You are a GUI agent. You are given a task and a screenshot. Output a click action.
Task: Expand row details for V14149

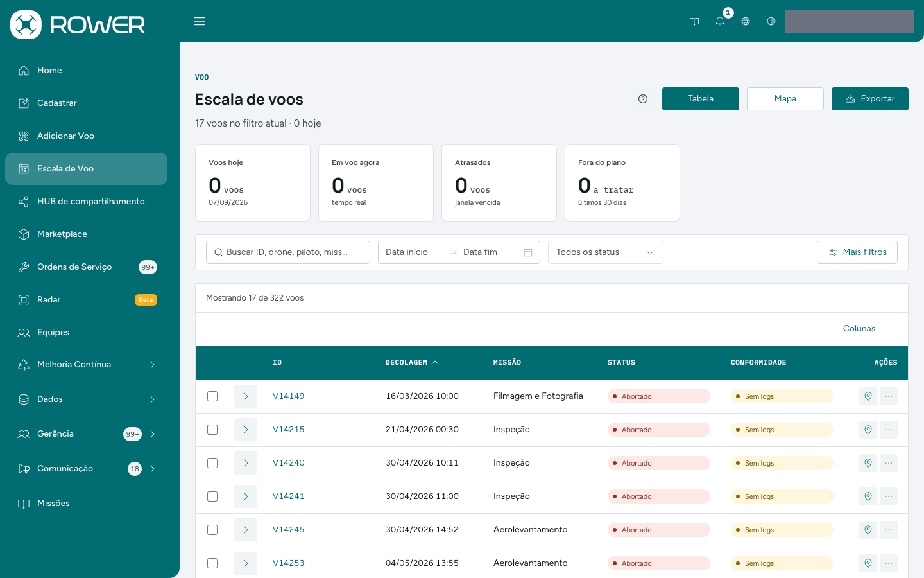(246, 396)
